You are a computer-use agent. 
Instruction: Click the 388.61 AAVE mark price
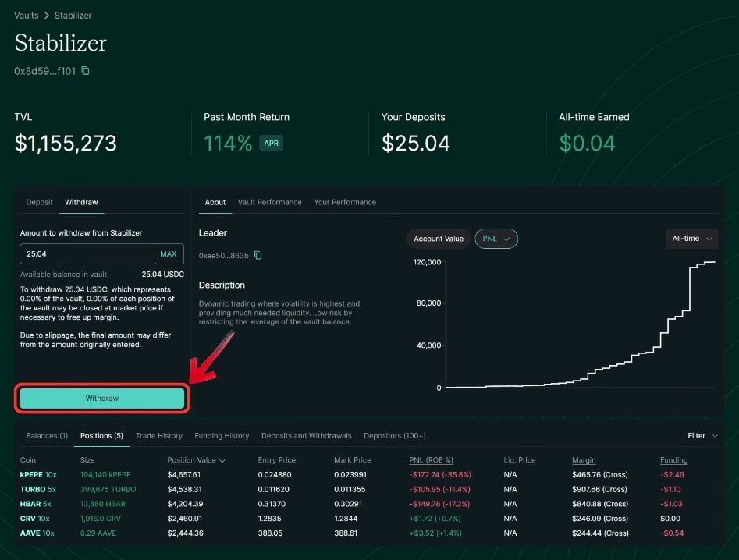(346, 533)
